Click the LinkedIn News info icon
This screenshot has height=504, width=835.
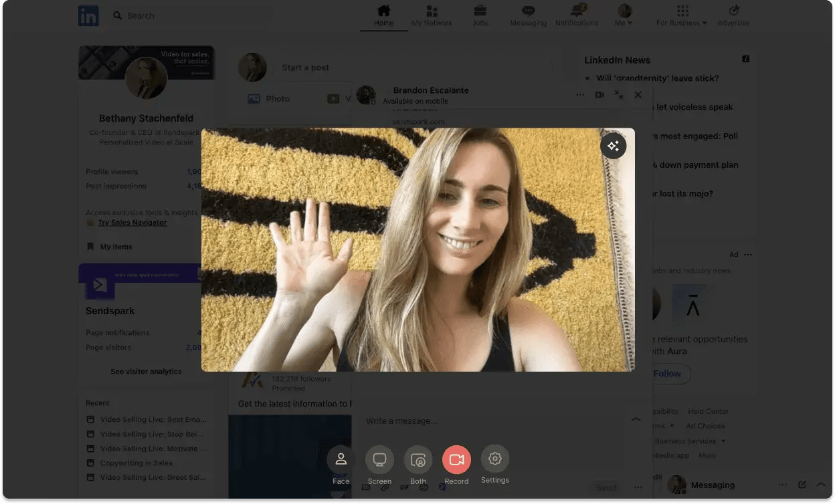coord(746,59)
